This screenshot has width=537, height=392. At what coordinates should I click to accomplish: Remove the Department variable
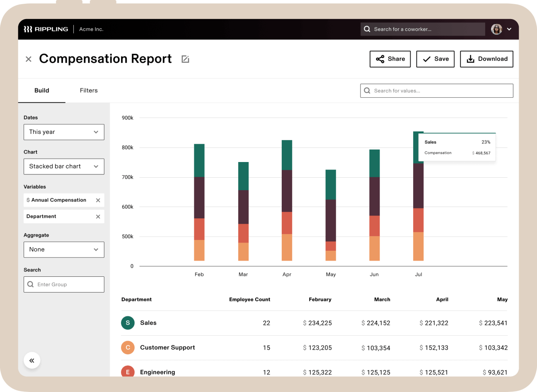pos(98,217)
